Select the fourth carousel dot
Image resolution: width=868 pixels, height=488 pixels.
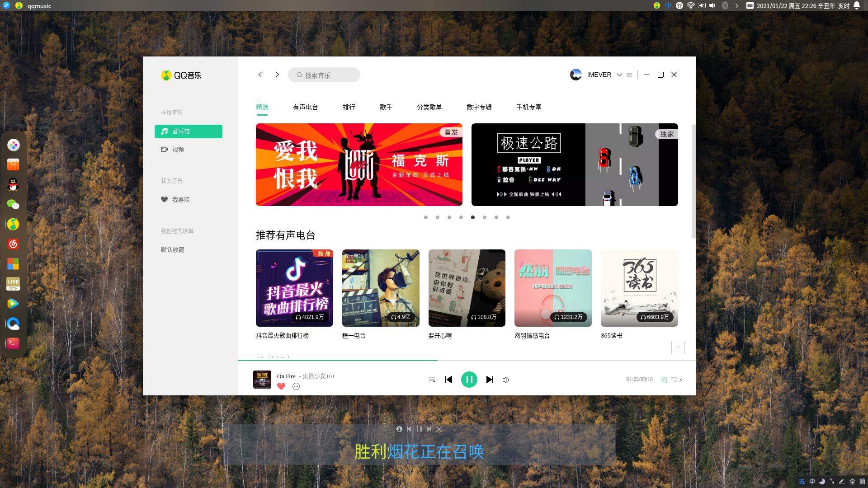[461, 217]
